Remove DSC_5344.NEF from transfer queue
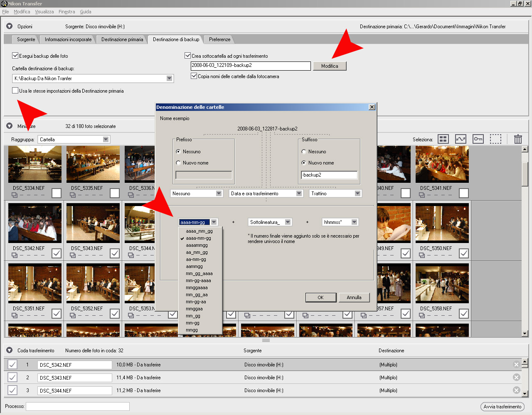This screenshot has width=532, height=415. pyautogui.click(x=516, y=390)
